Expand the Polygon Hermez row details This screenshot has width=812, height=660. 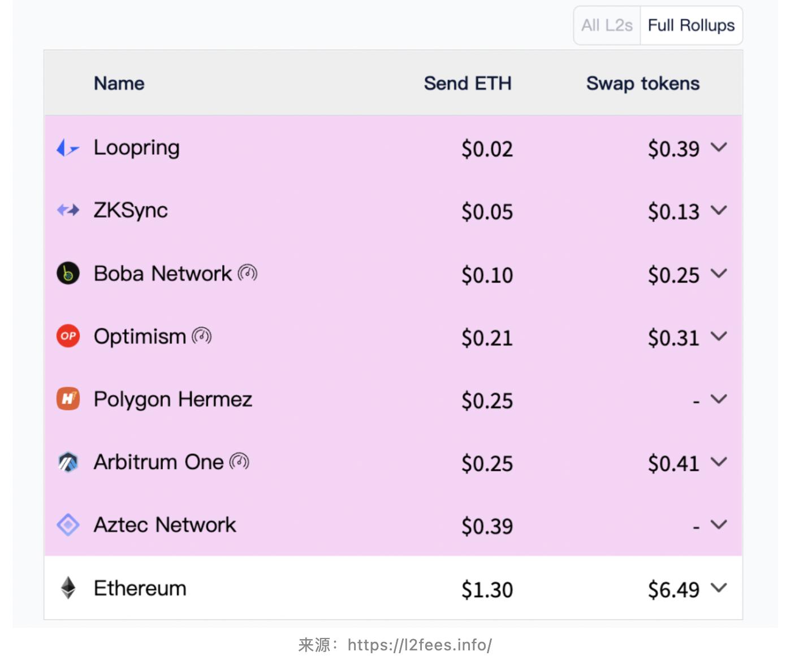coord(719,399)
